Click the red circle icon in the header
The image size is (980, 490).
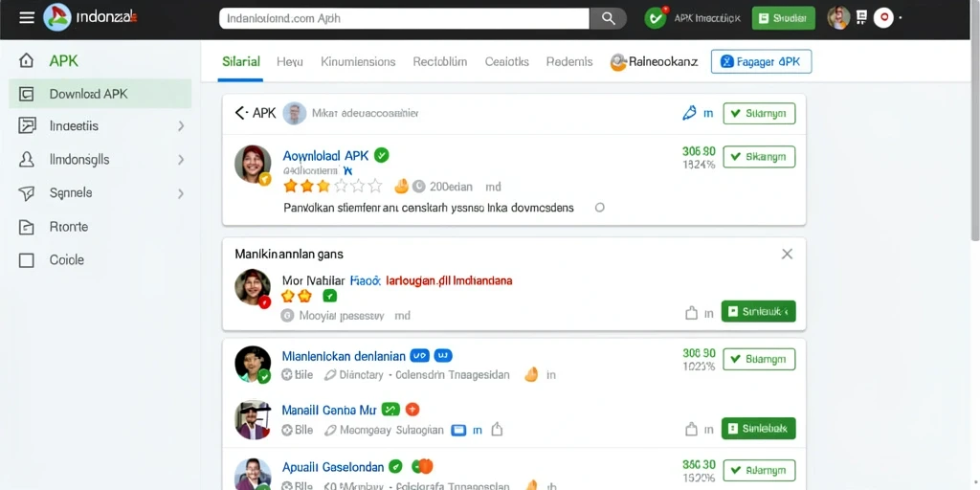pos(883,18)
